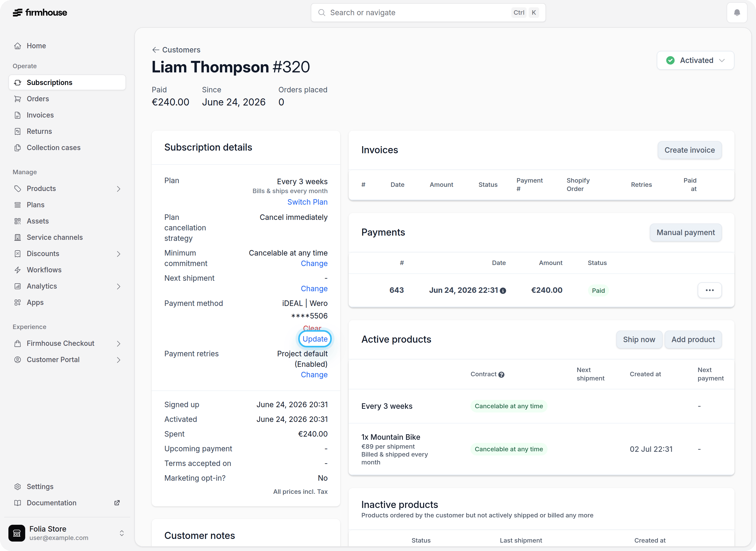Click the Firmhouse logo
The width and height of the screenshot is (756, 551).
point(40,13)
